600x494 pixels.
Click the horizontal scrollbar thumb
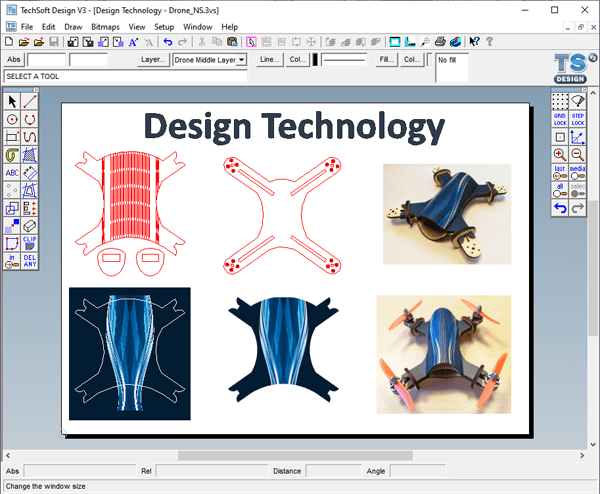coord(295,455)
